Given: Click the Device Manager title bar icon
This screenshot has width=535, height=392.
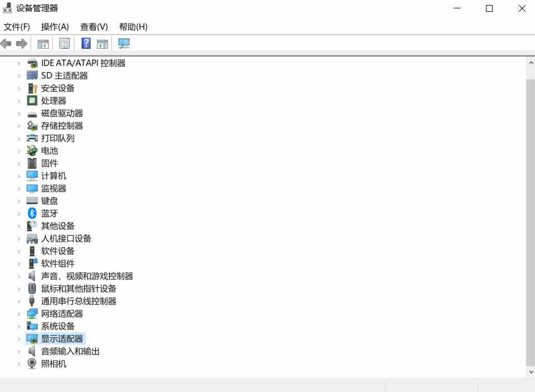Looking at the screenshot, I should tap(7, 8).
